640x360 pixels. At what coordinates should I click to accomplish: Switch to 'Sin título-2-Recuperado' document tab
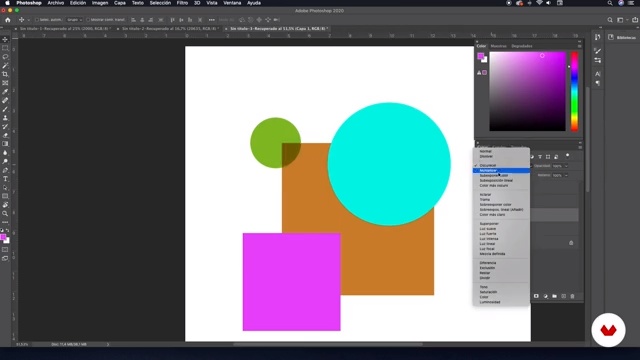(170, 29)
